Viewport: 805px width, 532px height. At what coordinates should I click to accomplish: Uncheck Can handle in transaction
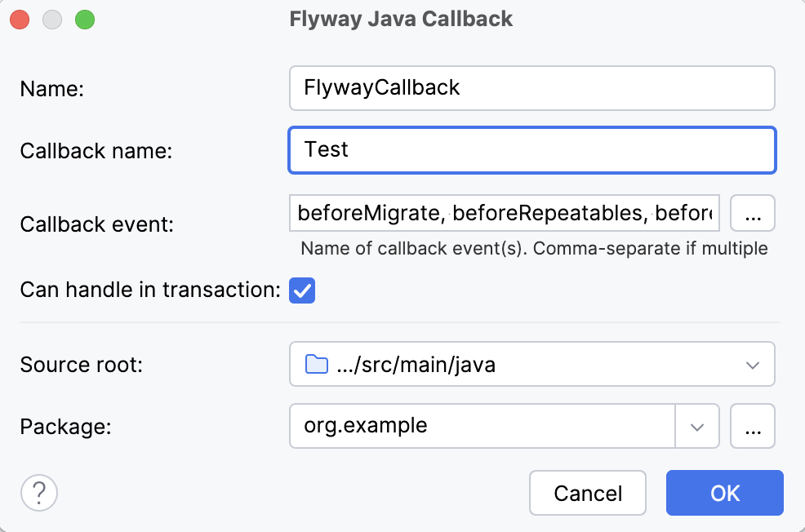pos(302,290)
